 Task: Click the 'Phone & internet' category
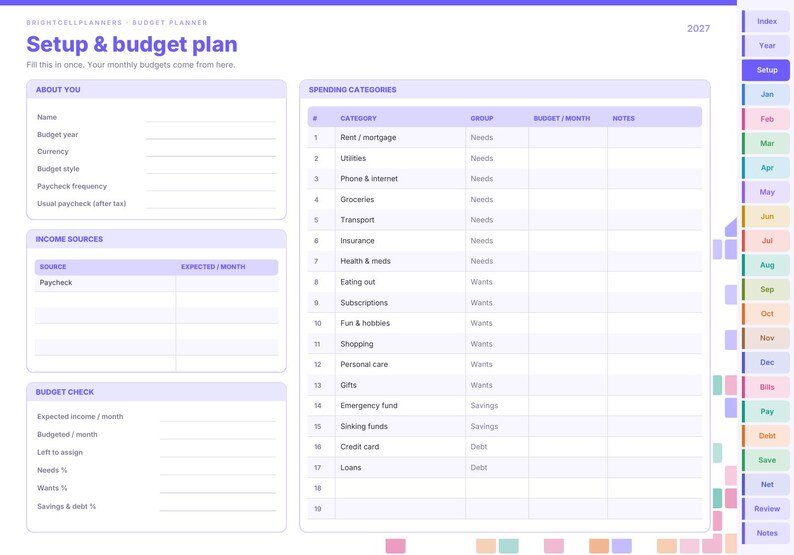[400, 179]
